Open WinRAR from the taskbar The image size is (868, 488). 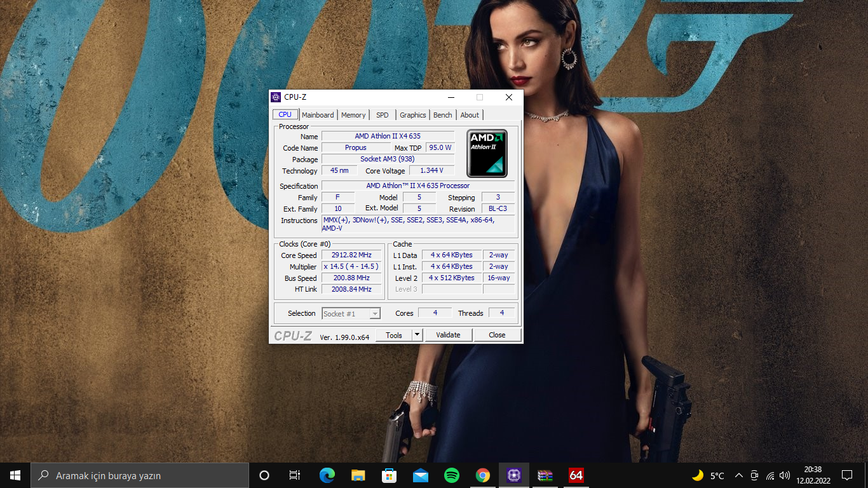[x=545, y=475]
